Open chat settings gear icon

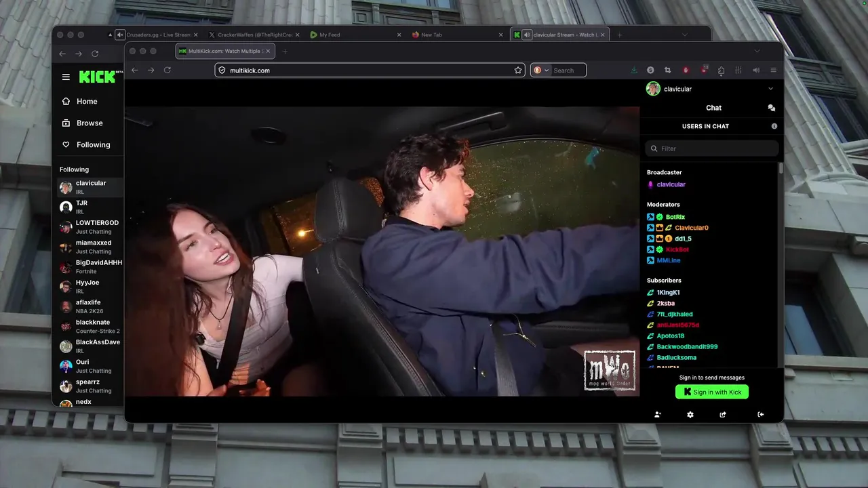coord(690,415)
